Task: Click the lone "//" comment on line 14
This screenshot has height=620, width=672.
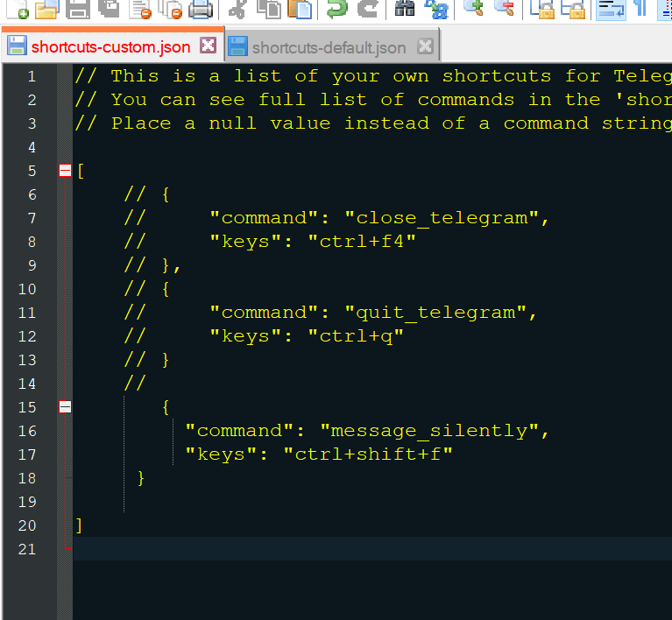Action: (x=135, y=384)
